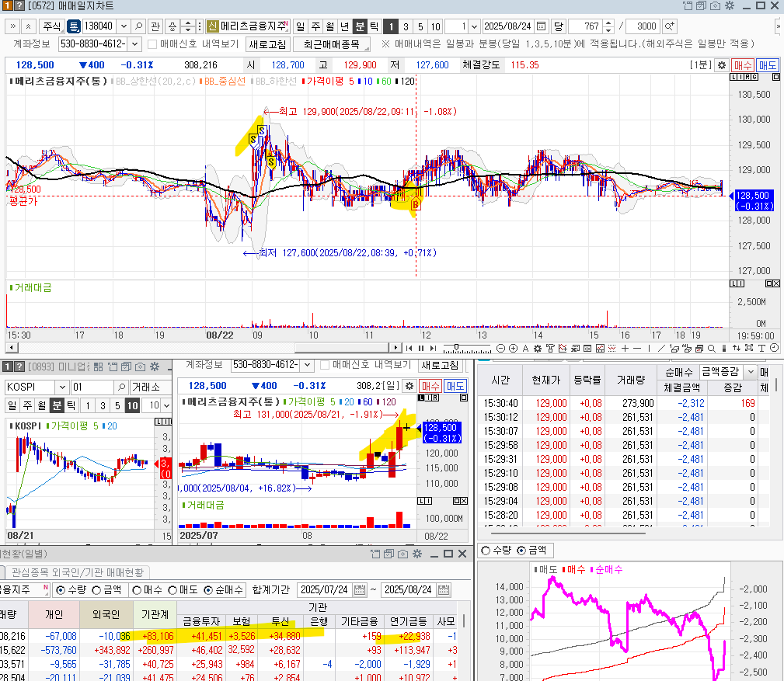The width and height of the screenshot is (784, 681).
Task: Enable 매매신호 내역보기 checkbox in lower chart panel
Action: click(325, 365)
